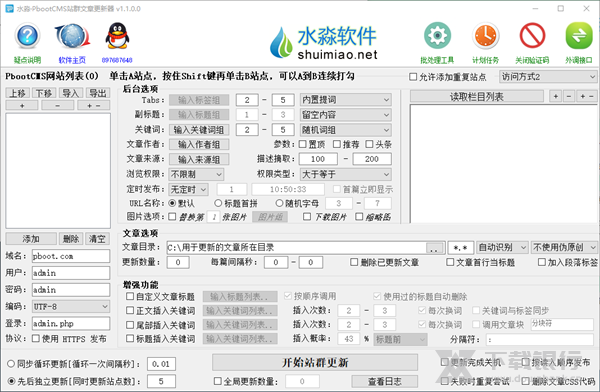The image size is (600, 392).
Task: Click the '+' button beside 读取栏目列表
Action: pyautogui.click(x=555, y=96)
